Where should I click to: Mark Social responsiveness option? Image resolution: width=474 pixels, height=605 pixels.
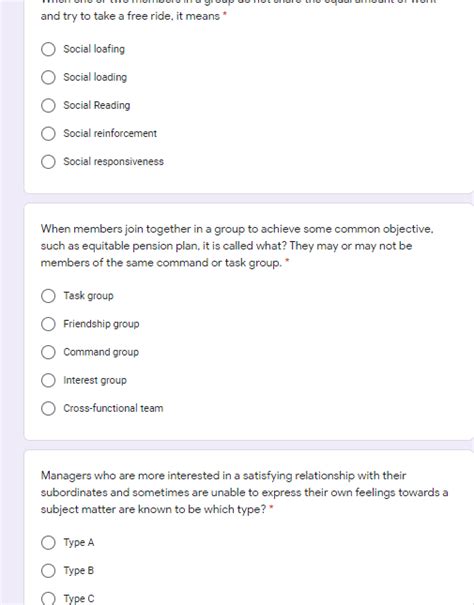48,162
